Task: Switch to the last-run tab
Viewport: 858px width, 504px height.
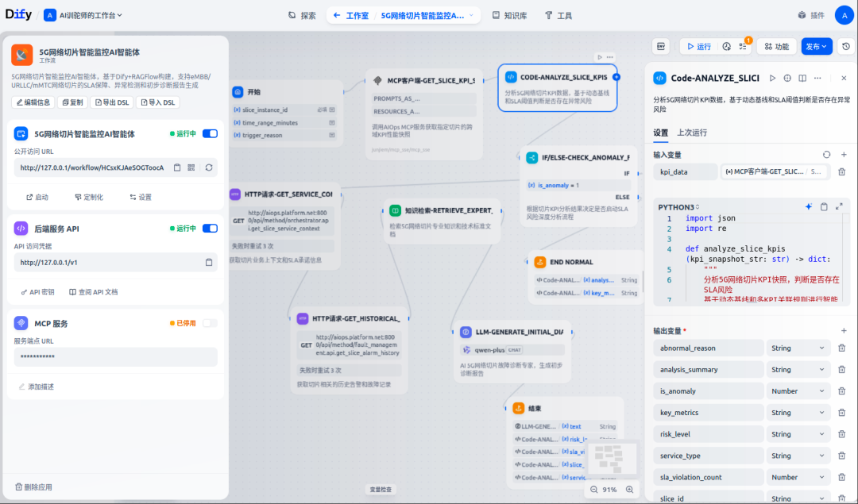Action: point(692,133)
